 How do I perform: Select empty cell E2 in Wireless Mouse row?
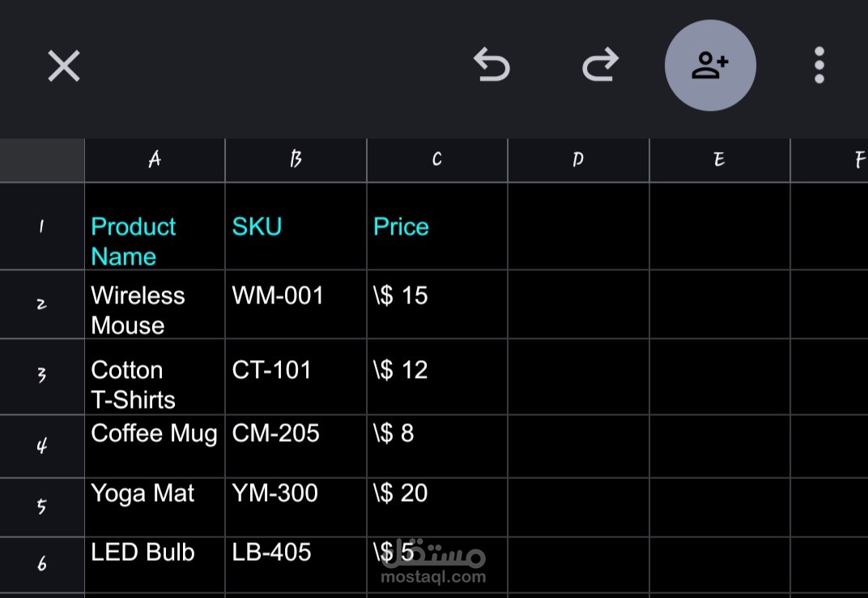pos(720,304)
